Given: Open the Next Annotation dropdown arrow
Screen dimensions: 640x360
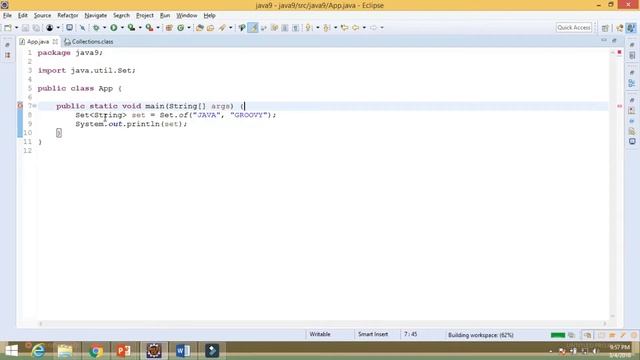Looking at the screenshot, I should [318, 28].
